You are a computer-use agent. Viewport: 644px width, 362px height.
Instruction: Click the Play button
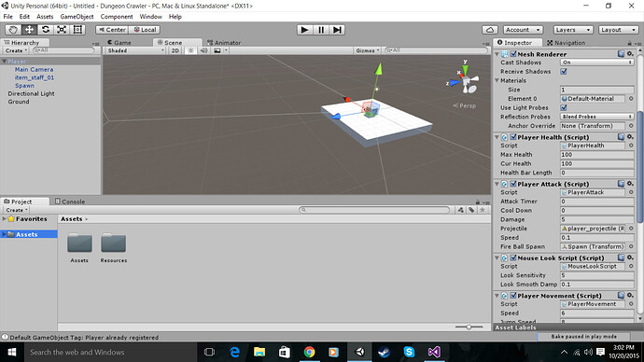305,30
